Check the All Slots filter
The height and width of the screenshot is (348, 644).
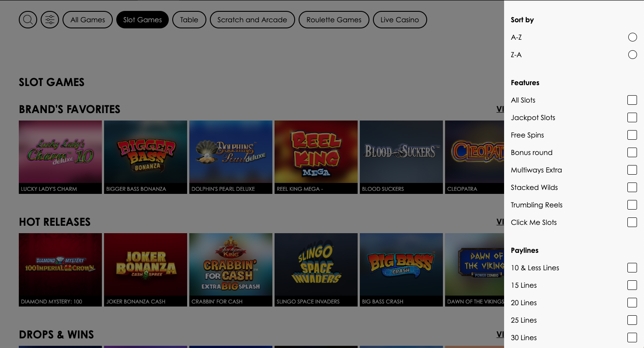(632, 100)
